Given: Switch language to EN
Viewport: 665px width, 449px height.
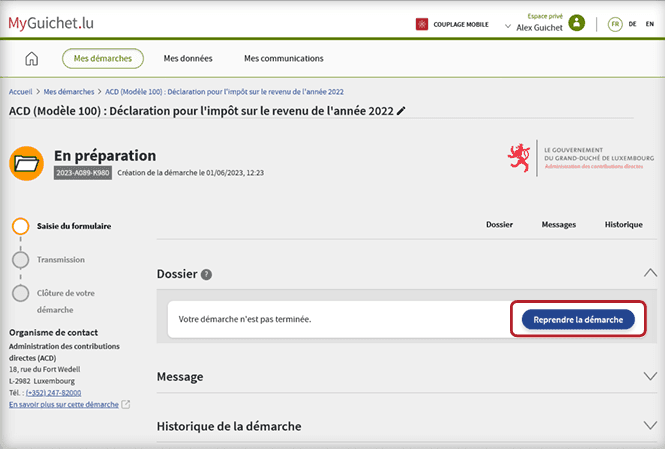Looking at the screenshot, I should coord(650,23).
